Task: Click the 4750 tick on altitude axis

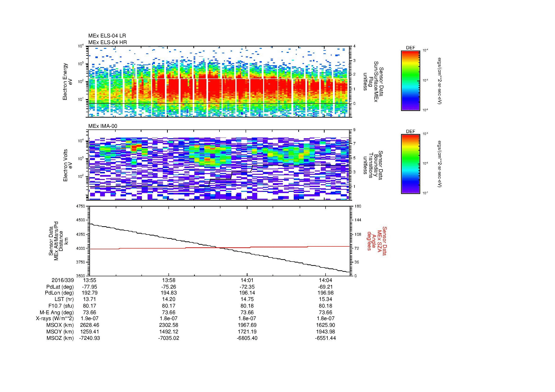Action: [x=81, y=206]
